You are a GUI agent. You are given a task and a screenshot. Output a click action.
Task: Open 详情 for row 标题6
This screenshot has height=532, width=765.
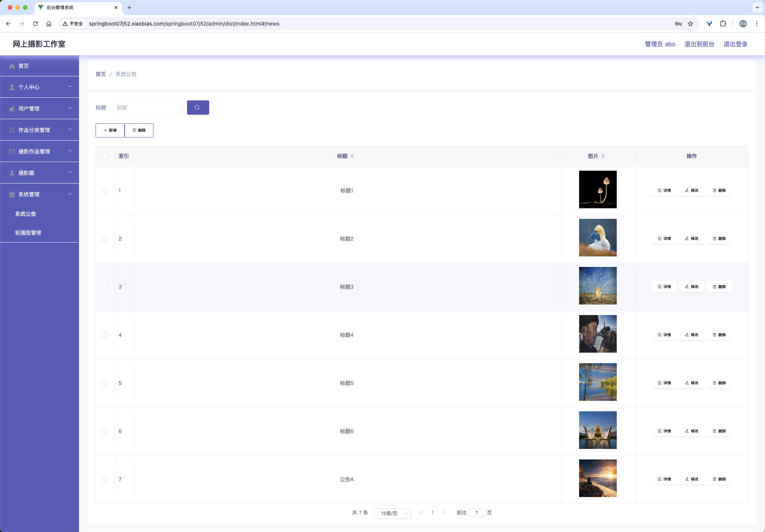tap(664, 431)
